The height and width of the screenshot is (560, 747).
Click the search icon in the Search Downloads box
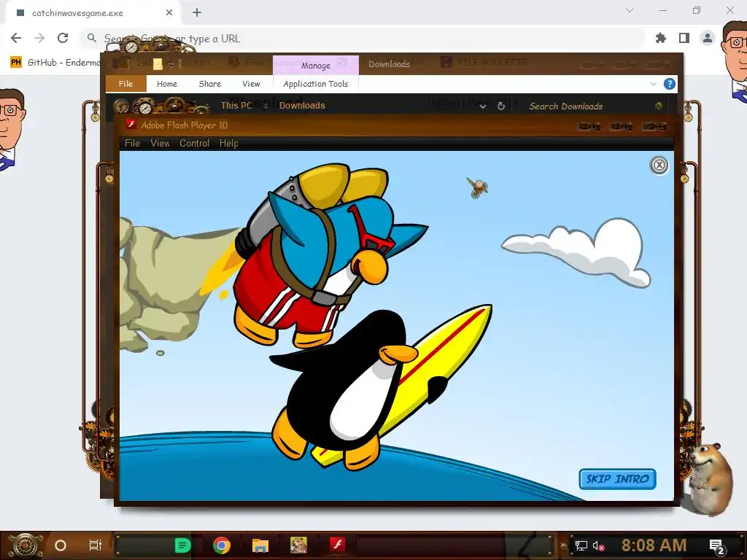pyautogui.click(x=659, y=106)
